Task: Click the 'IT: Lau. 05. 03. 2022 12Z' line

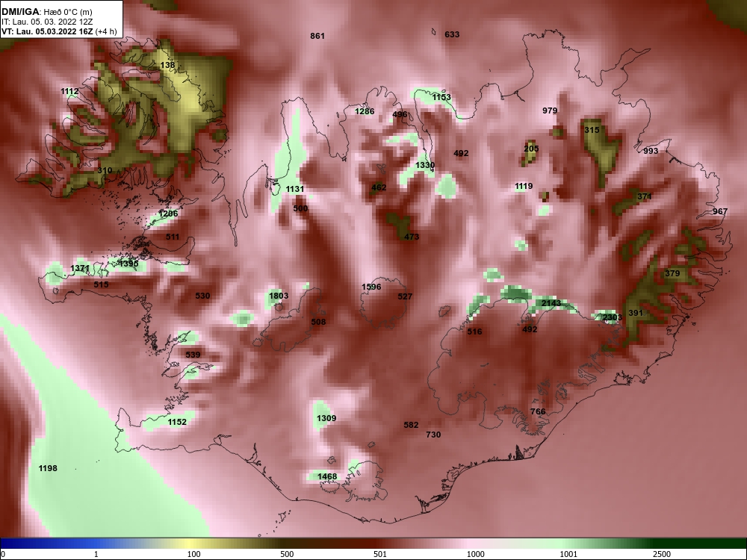Action: [x=40, y=22]
